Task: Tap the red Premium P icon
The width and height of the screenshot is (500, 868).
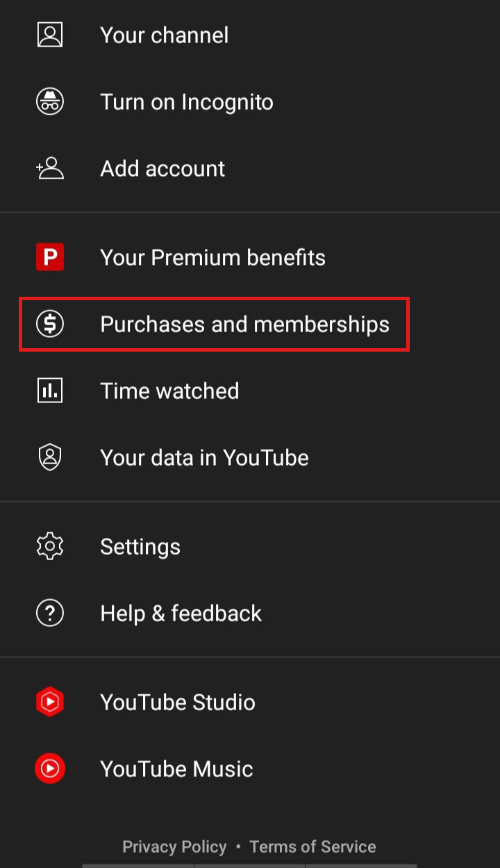Action: [x=50, y=257]
